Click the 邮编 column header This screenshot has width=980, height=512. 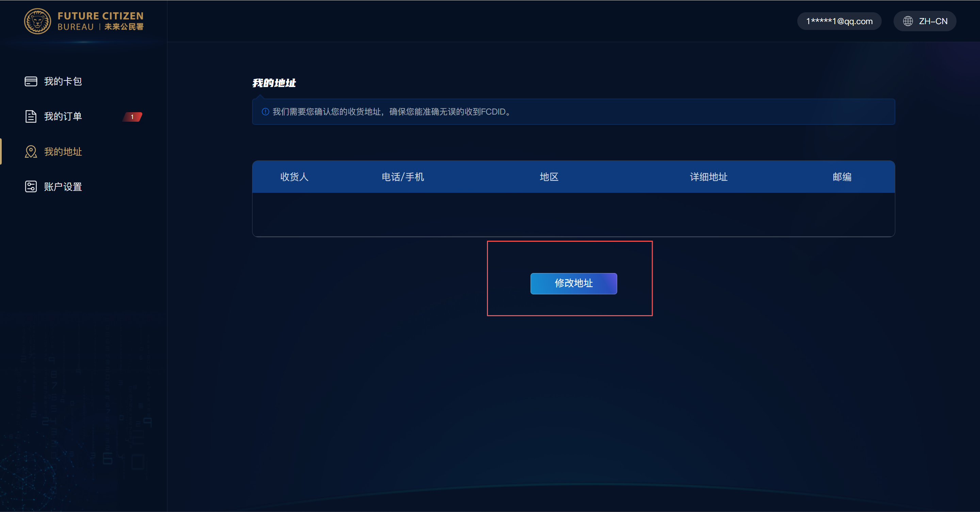click(x=842, y=177)
